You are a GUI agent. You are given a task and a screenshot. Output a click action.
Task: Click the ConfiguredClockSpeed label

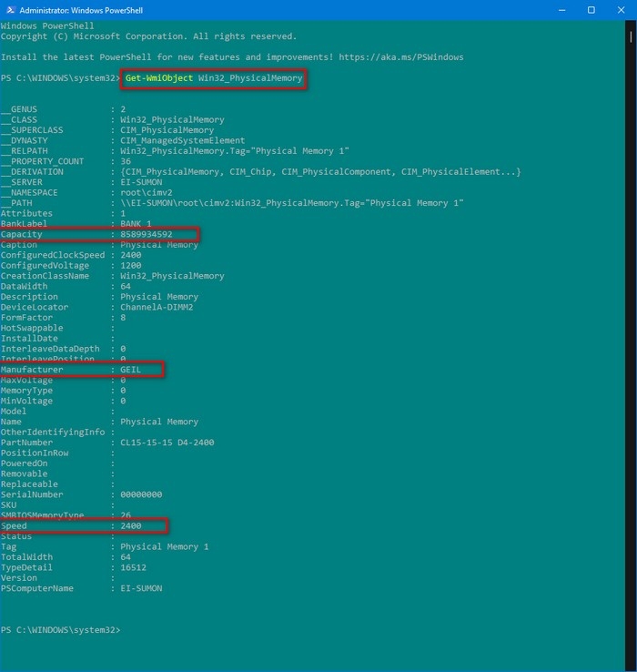[x=53, y=255]
